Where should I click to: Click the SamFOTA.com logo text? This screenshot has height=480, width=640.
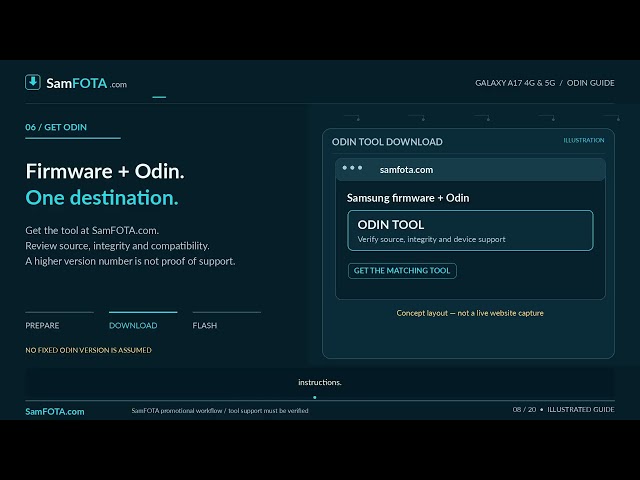[x=87, y=83]
